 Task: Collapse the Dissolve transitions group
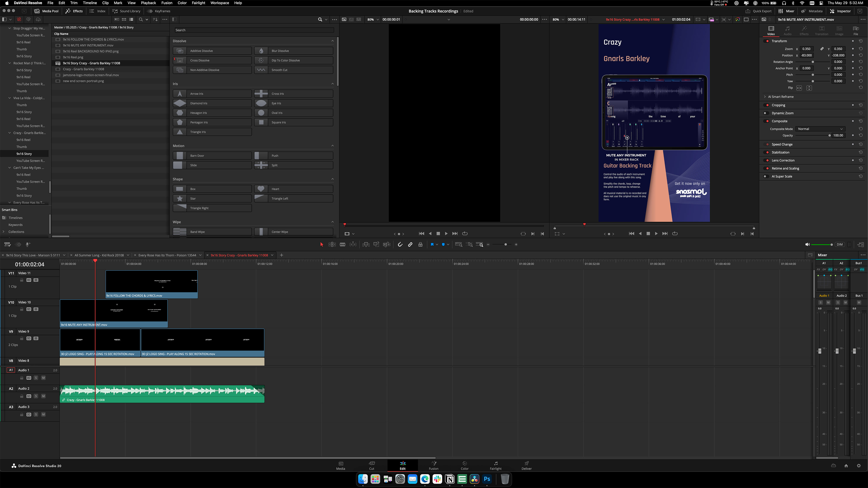(333, 41)
